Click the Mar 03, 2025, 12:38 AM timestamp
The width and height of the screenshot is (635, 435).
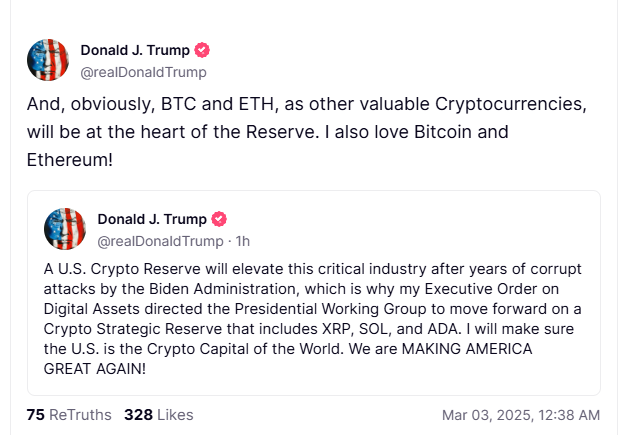(520, 414)
